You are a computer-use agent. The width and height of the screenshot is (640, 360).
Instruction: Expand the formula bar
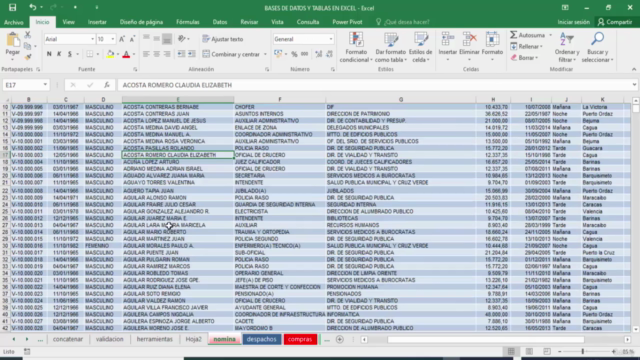click(x=634, y=85)
